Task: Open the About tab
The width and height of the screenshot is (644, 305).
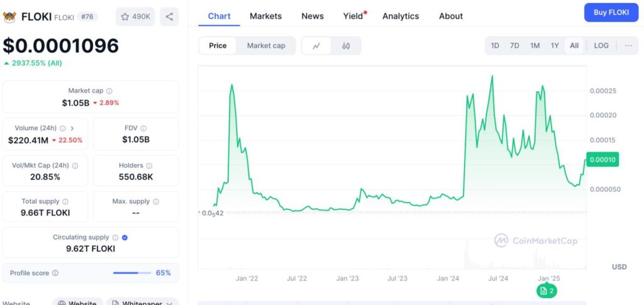Action: click(451, 16)
